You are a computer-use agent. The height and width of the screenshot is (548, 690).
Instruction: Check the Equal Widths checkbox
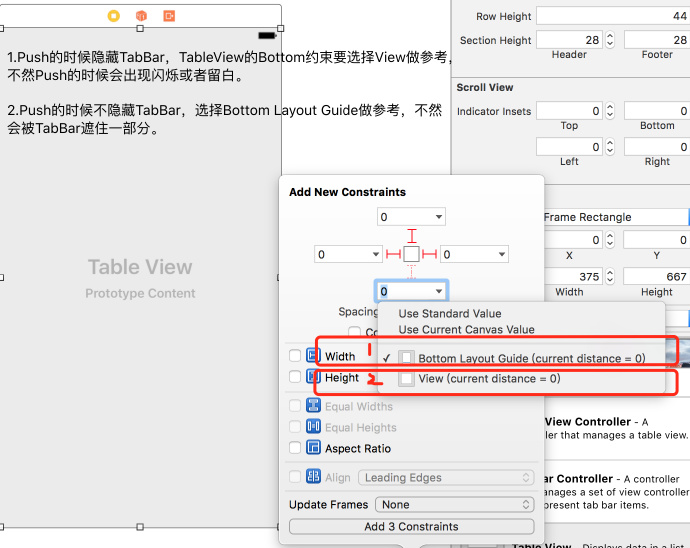tap(295, 406)
